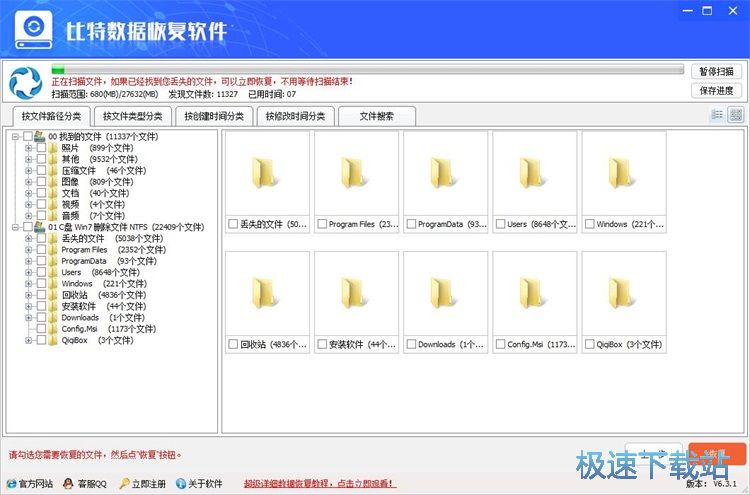This screenshot has height=495, width=750.
Task: Expand the Windows tree node
Action: 29,283
